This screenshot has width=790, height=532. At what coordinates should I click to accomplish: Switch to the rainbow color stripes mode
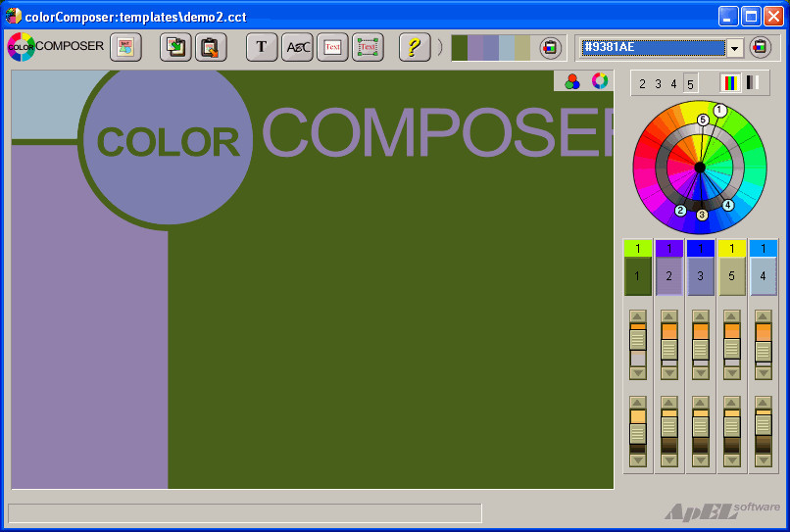pos(730,82)
